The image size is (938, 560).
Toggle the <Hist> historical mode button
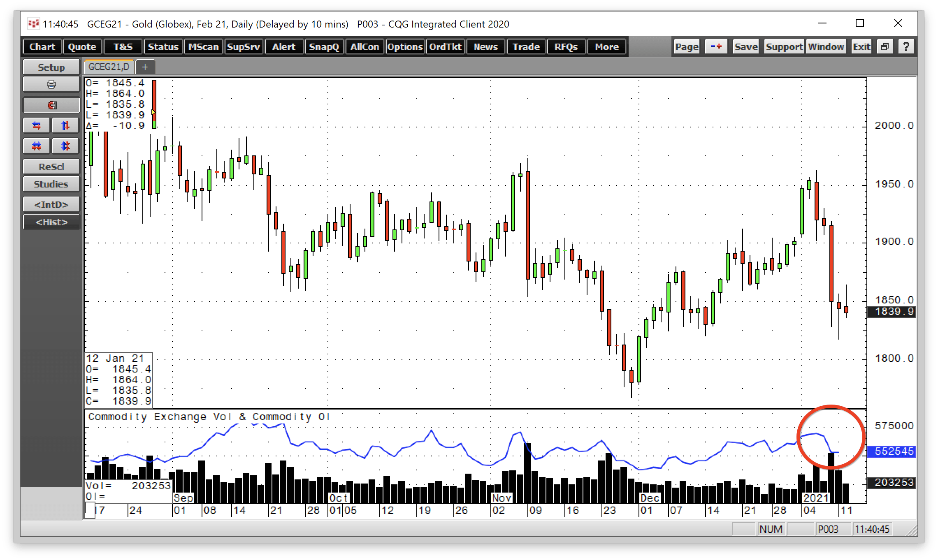(x=51, y=222)
